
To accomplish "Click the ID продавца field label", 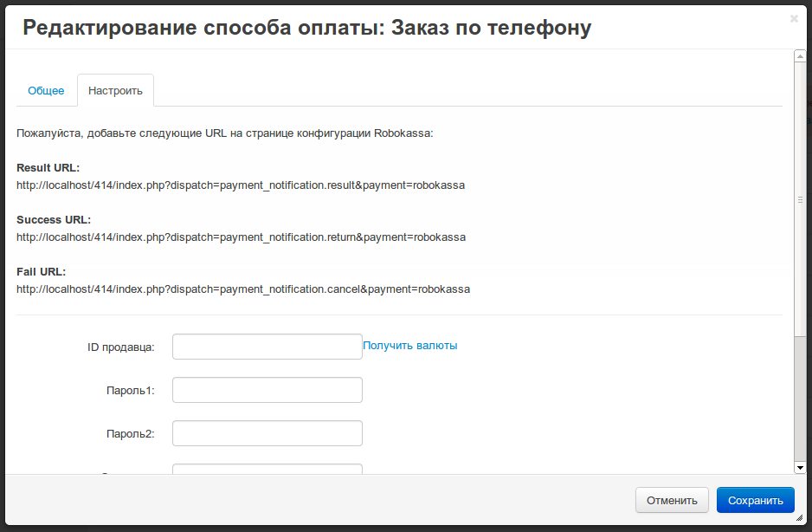I will tap(120, 347).
